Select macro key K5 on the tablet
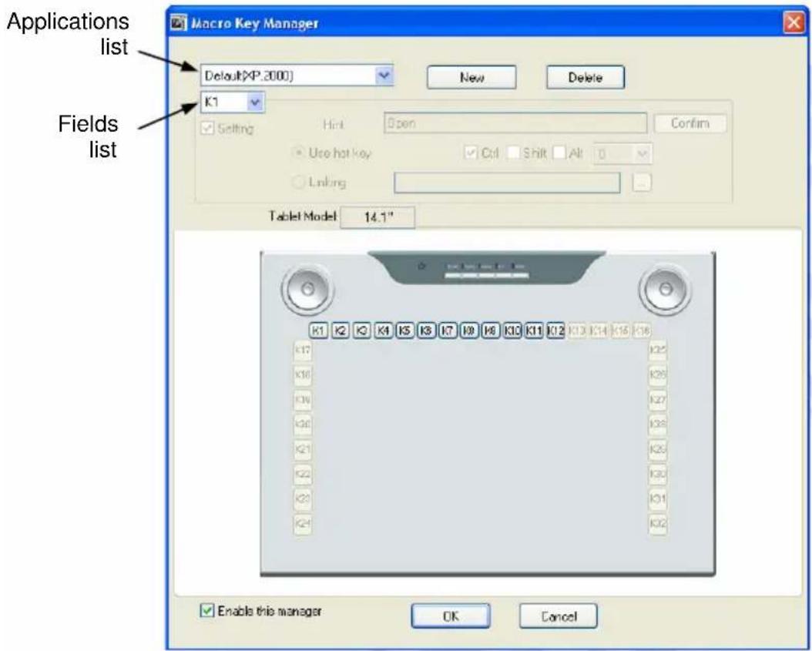 (405, 331)
